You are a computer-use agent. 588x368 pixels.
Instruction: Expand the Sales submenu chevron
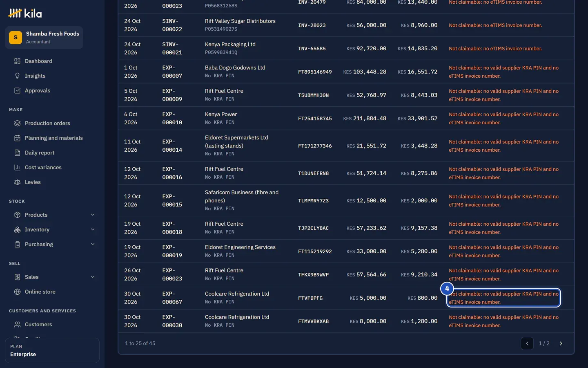click(93, 277)
